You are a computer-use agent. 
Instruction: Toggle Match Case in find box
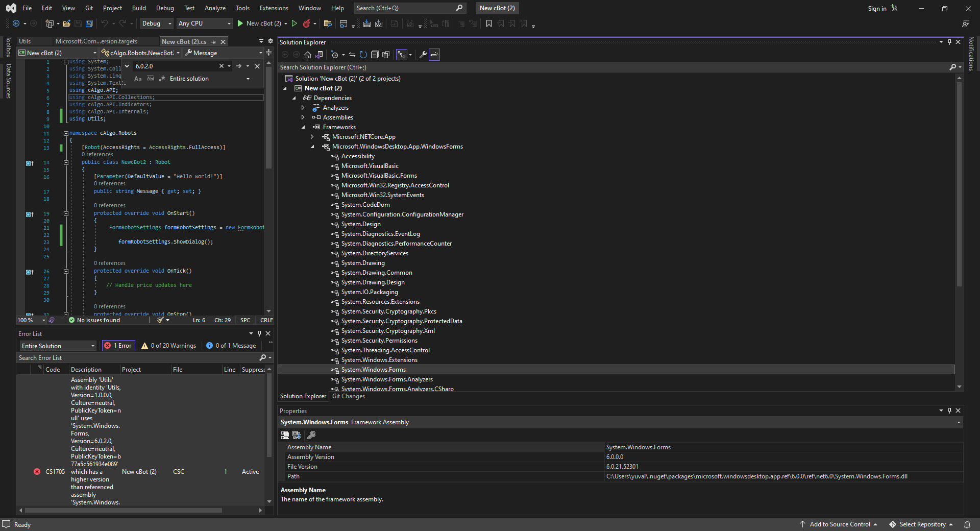[138, 79]
